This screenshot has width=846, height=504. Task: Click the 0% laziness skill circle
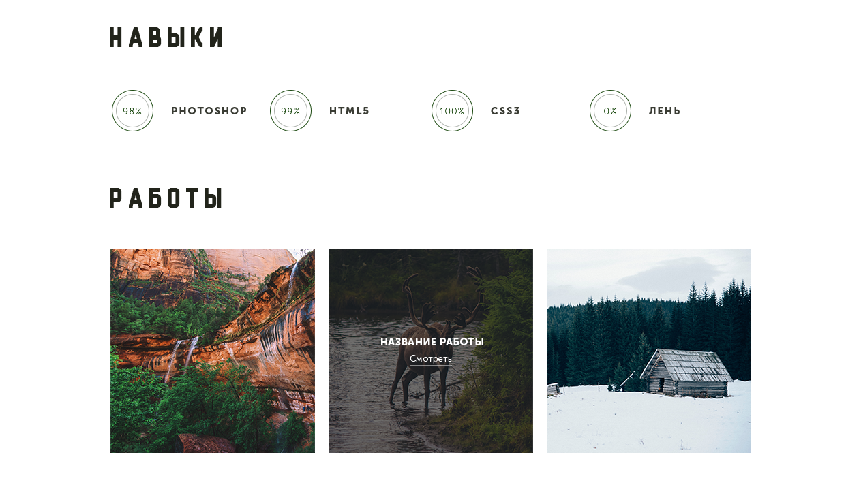pos(610,111)
